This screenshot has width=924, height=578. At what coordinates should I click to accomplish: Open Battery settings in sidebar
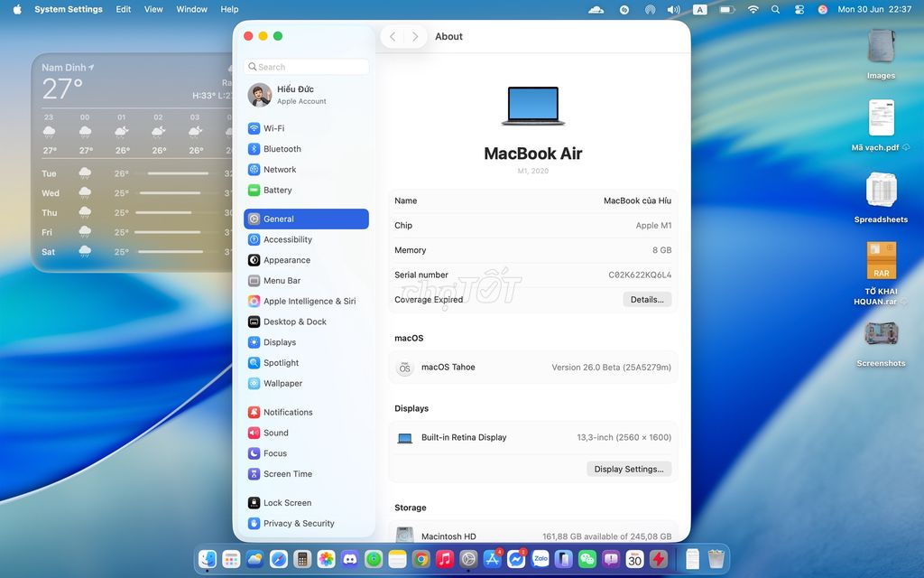click(306, 190)
